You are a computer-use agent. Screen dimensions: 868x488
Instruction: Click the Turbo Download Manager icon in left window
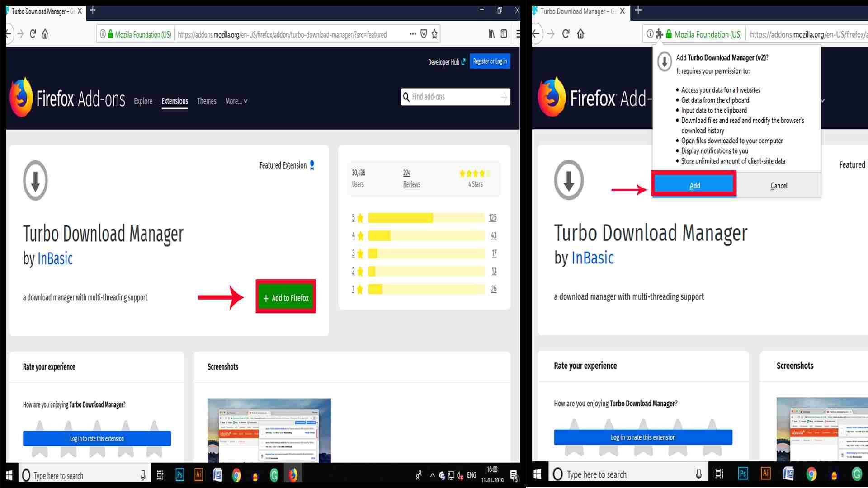(x=35, y=180)
